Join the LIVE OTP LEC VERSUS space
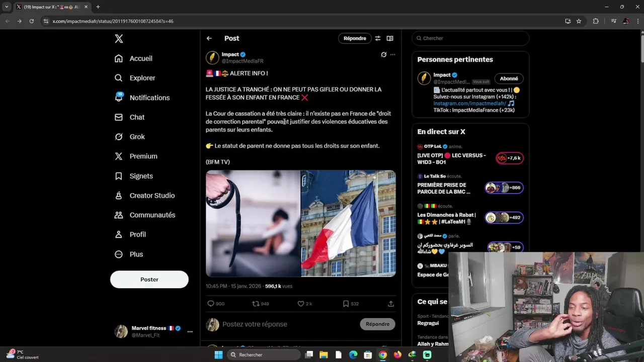 (452, 158)
